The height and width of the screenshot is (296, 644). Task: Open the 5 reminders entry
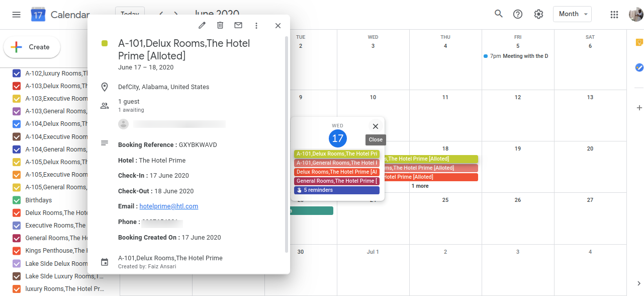(337, 190)
